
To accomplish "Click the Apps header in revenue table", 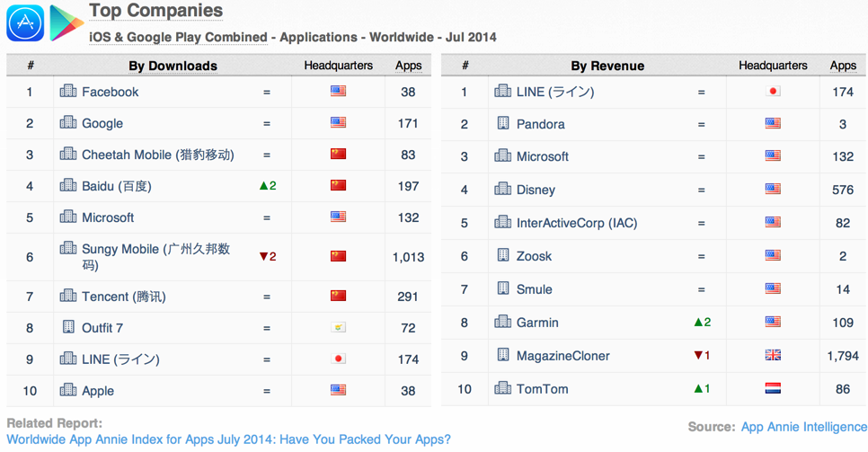I will [x=843, y=66].
